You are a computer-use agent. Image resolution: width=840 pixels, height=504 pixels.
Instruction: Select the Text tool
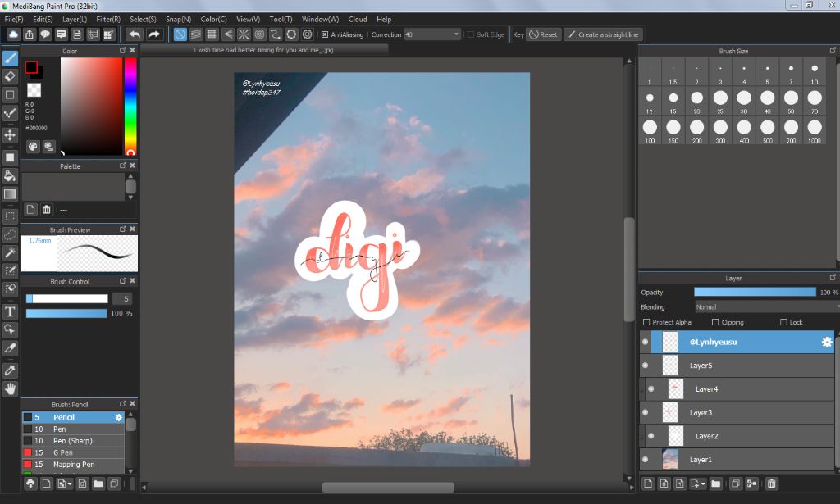pyautogui.click(x=10, y=311)
